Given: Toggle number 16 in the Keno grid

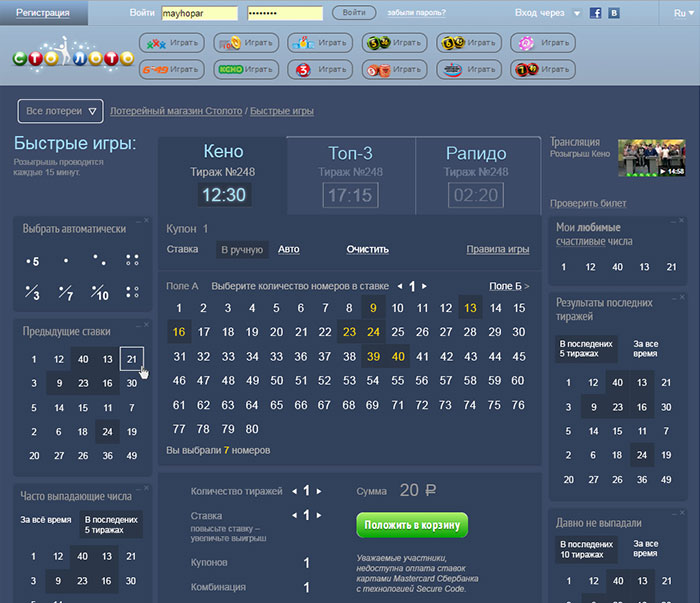Looking at the screenshot, I should [179, 332].
